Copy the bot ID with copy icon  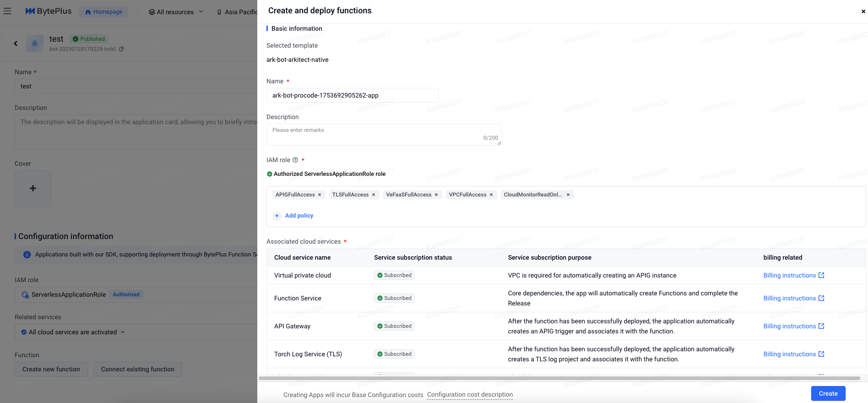point(121,49)
